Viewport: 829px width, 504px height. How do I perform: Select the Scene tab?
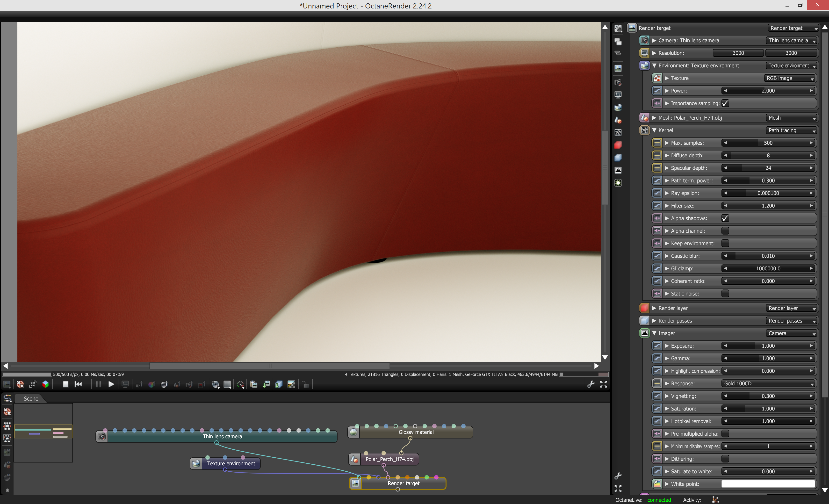31,399
